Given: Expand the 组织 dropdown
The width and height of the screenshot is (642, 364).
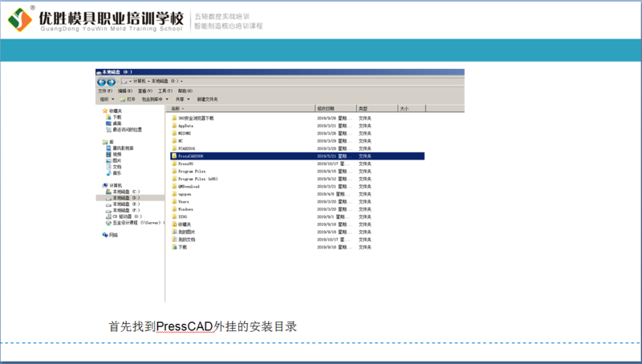Looking at the screenshot, I should click(108, 99).
